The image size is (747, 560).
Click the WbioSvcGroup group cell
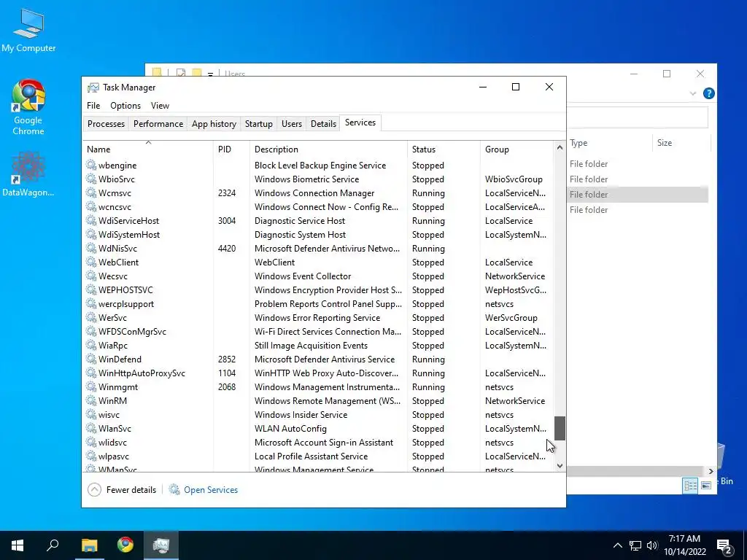[x=514, y=179]
